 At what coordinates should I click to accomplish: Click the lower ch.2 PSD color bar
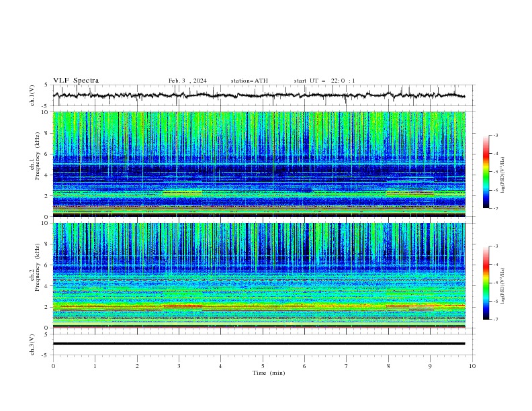click(486, 283)
